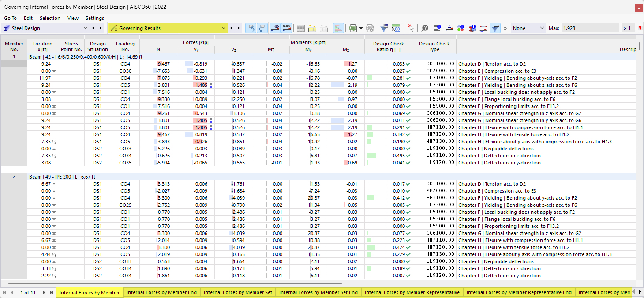Go to previous table page
Image resolution: width=644 pixels, height=298 pixels.
click(12, 292)
